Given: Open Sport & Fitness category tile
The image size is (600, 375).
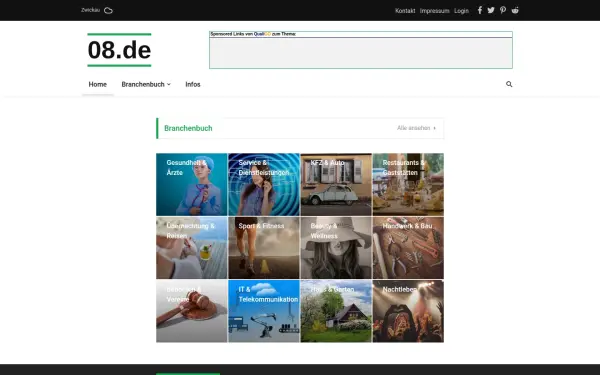Looking at the screenshot, I should tap(264, 248).
